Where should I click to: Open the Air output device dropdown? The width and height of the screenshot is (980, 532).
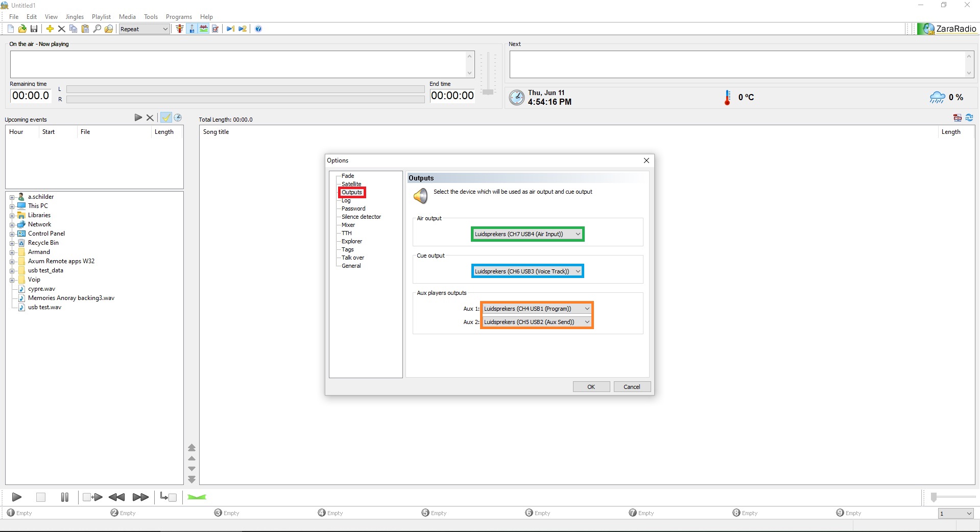click(527, 234)
